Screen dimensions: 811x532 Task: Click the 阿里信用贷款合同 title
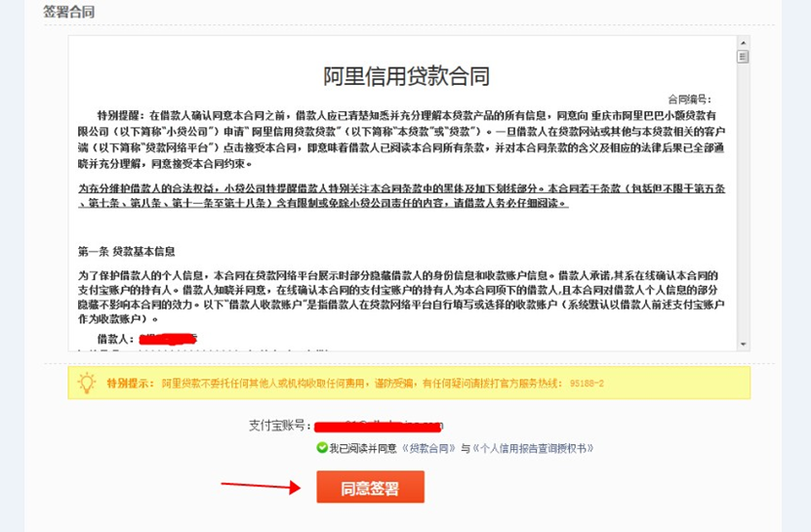tap(407, 76)
